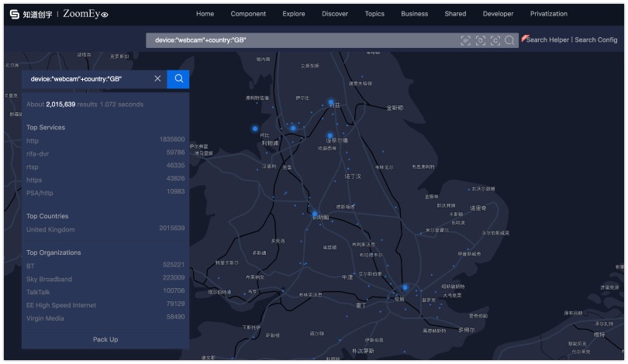Click the ZoomEye logo

[x=85, y=14]
